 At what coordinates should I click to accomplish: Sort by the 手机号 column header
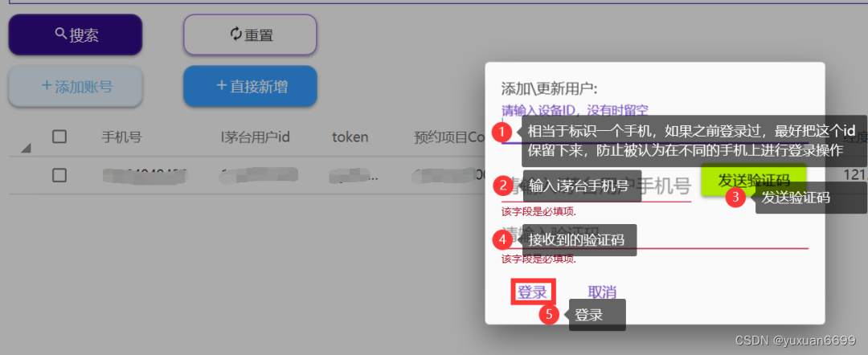(x=121, y=137)
